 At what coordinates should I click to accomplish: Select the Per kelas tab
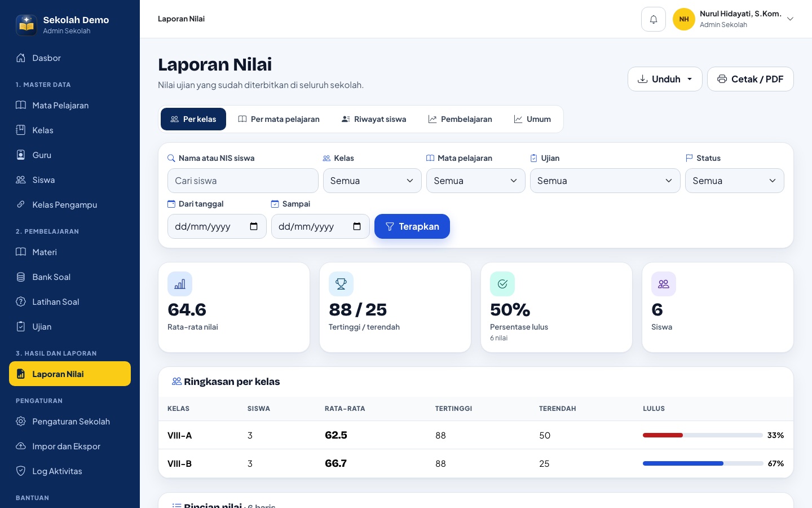pos(193,119)
